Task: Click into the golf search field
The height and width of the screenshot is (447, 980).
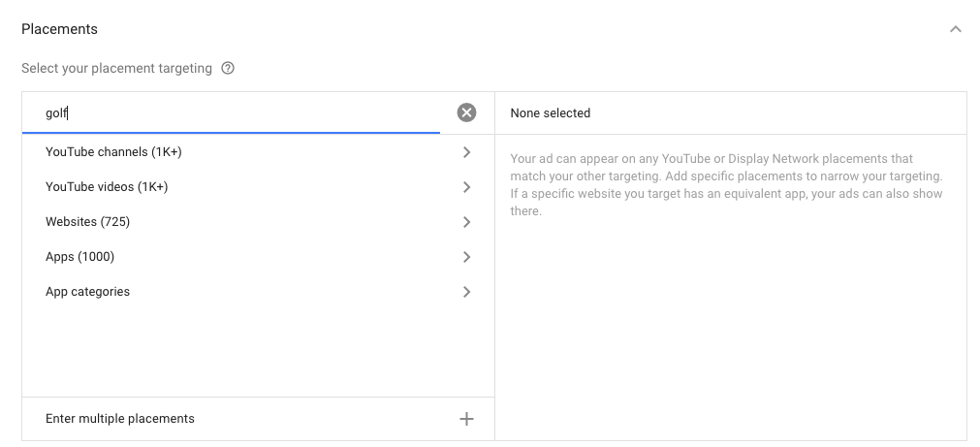Action: (x=242, y=113)
